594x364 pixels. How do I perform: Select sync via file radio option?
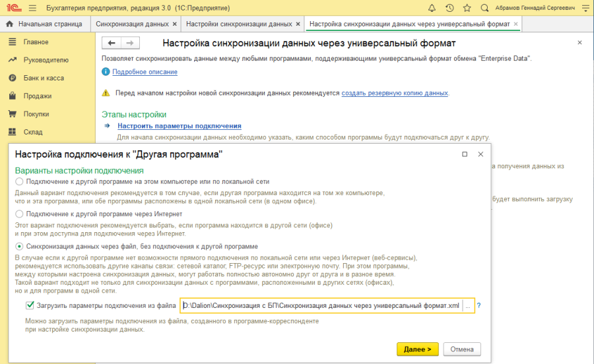pyautogui.click(x=19, y=247)
